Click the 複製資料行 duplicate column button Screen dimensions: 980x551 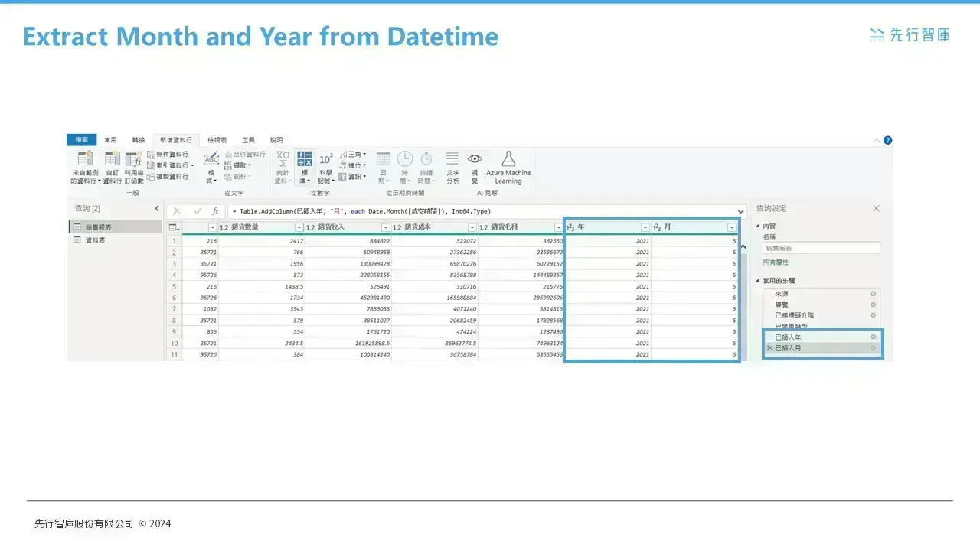click(x=167, y=177)
